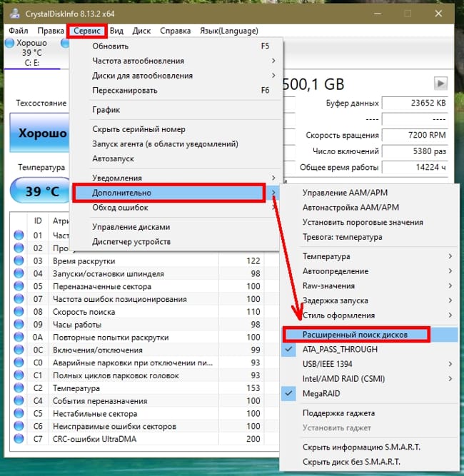Expand Частота автообновления submenu

[x=176, y=61]
